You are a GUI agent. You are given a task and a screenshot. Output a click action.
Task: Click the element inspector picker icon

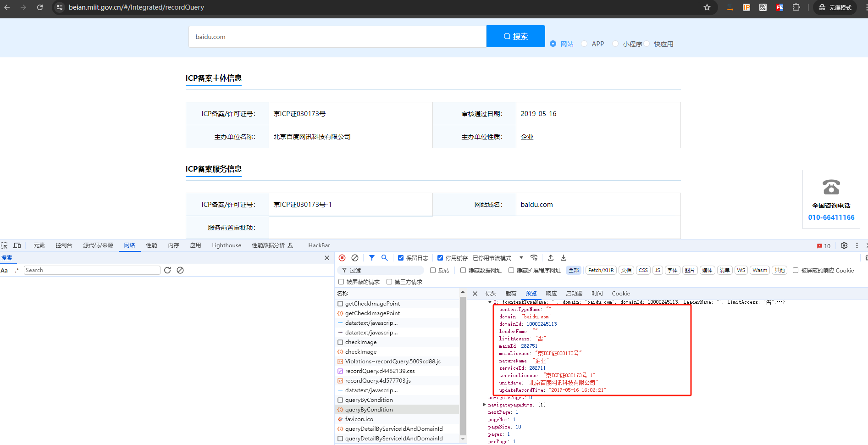click(5, 245)
